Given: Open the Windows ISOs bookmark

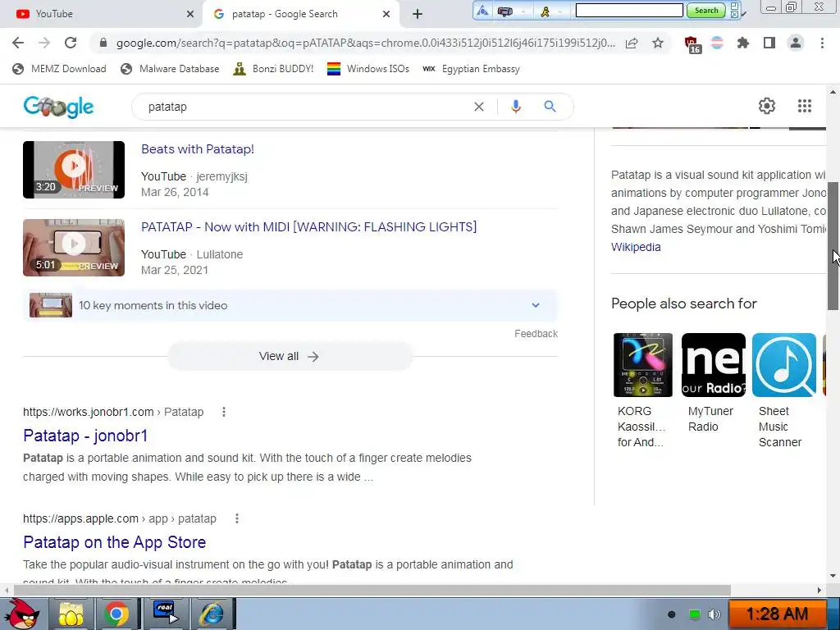Looking at the screenshot, I should (x=368, y=69).
